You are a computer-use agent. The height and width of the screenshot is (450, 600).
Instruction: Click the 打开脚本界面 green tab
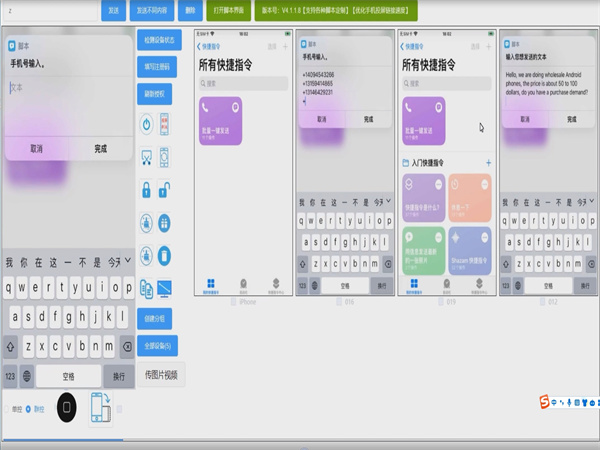[x=229, y=11]
